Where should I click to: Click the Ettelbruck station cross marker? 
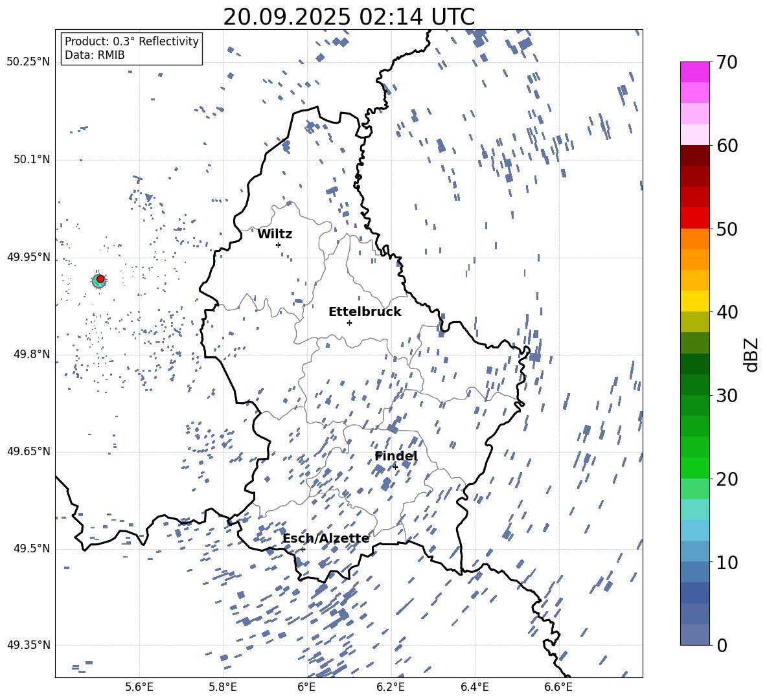[349, 322]
